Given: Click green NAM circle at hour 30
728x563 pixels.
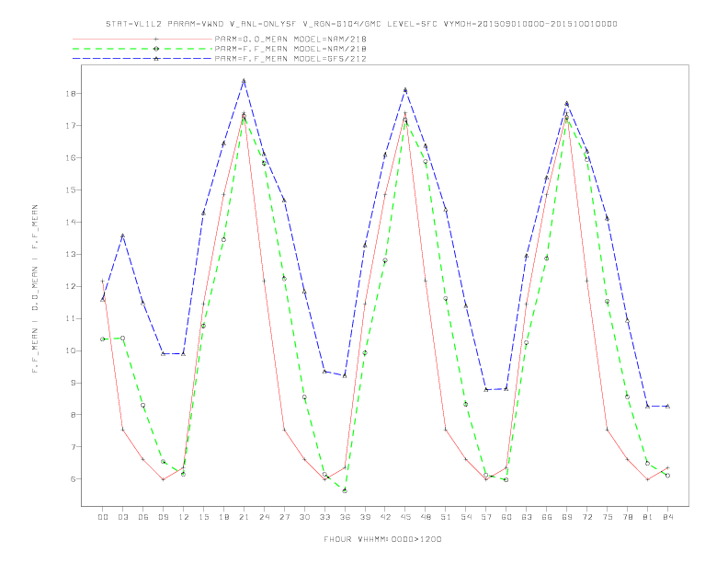Looking at the screenshot, I should click(304, 397).
